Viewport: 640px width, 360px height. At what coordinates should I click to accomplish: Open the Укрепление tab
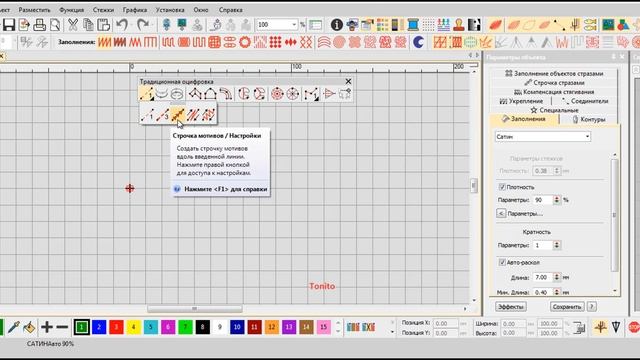[x=521, y=101]
